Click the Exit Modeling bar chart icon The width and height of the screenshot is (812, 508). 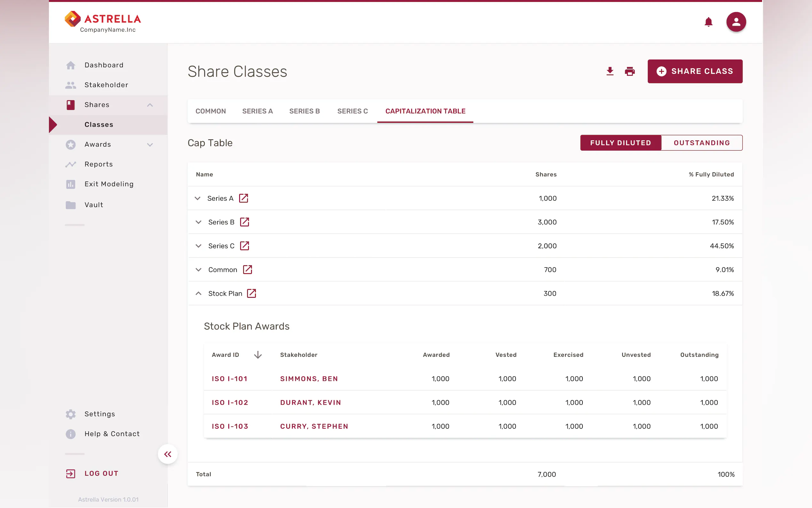(71, 184)
